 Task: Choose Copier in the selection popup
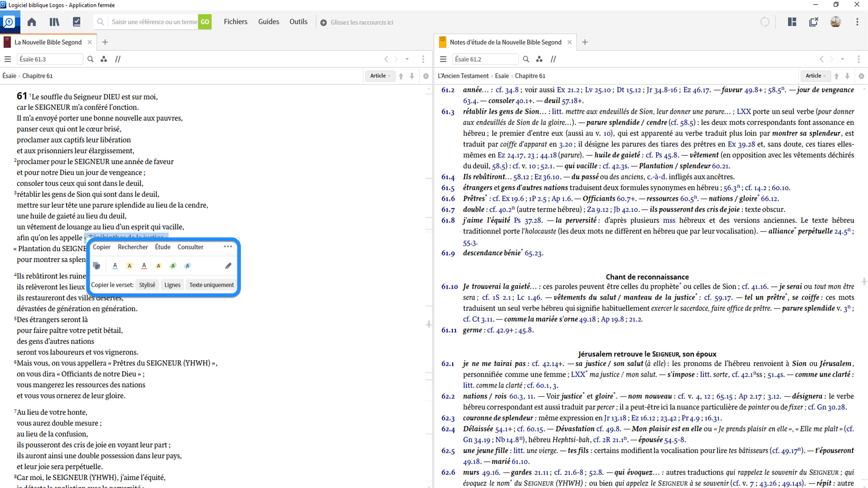tap(101, 247)
